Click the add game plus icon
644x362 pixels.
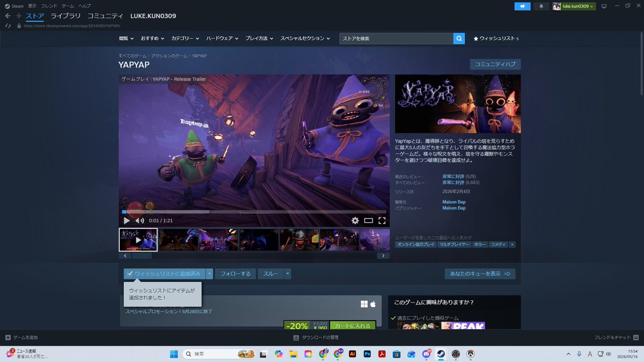click(8, 337)
